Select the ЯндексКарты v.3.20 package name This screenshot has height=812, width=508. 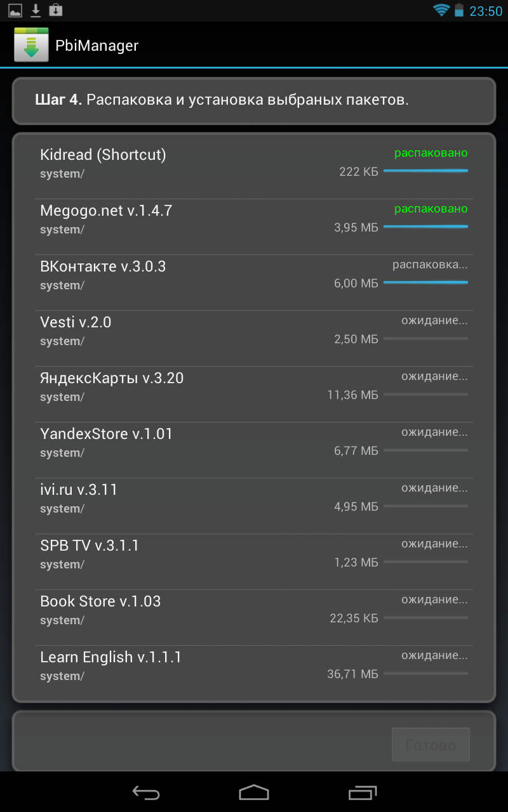point(112,378)
